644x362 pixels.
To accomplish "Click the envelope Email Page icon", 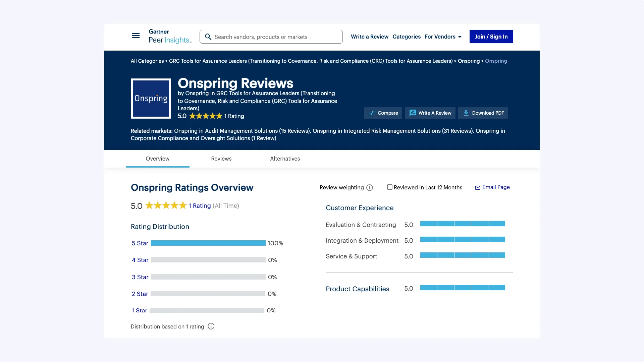I will tap(478, 188).
